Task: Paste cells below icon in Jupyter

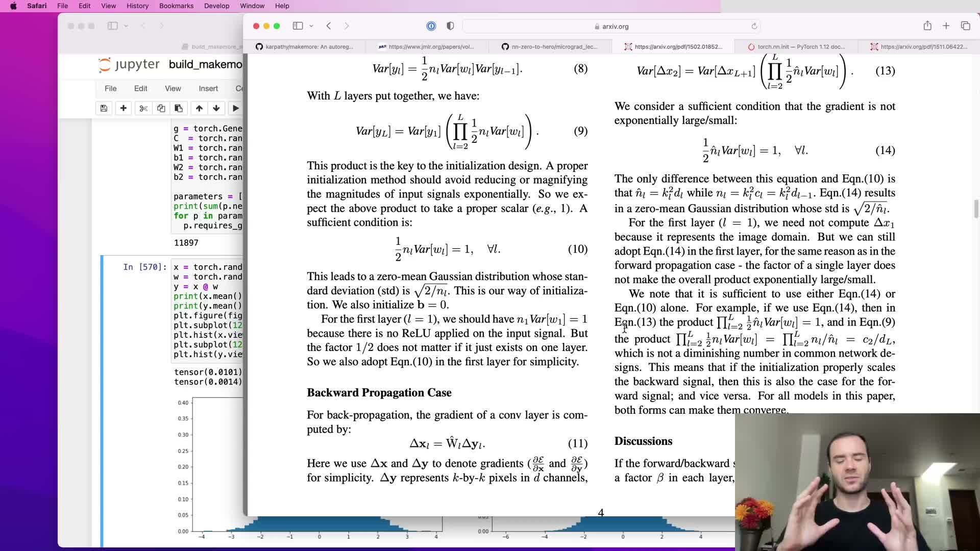Action: point(179,108)
